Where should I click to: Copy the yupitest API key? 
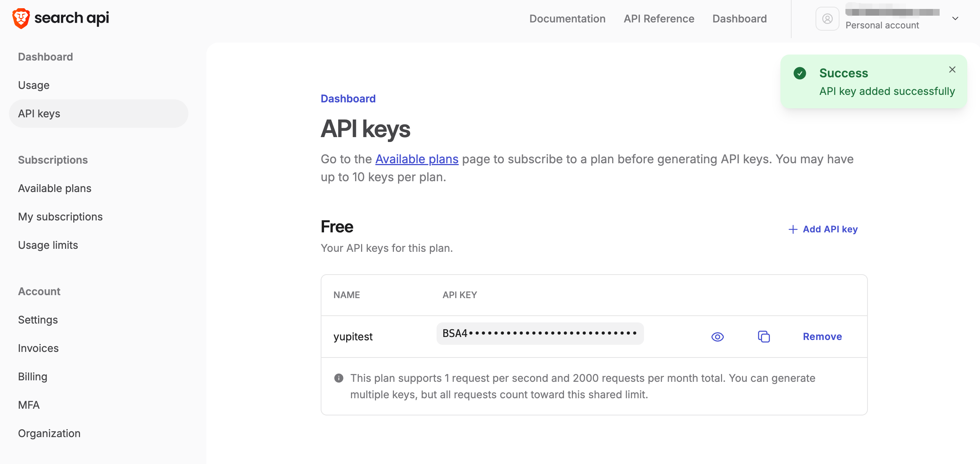click(x=764, y=337)
